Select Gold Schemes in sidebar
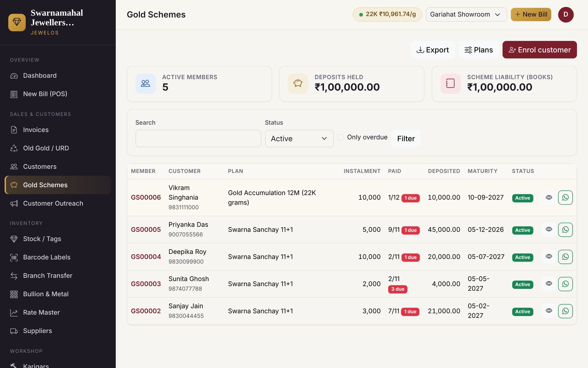588x368 pixels. click(x=58, y=185)
